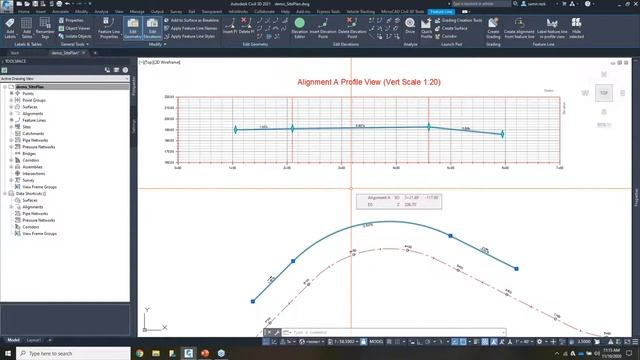Create a Quick Profile
Image resolution: width=640 pixels, height=360 pixels.
[426, 28]
